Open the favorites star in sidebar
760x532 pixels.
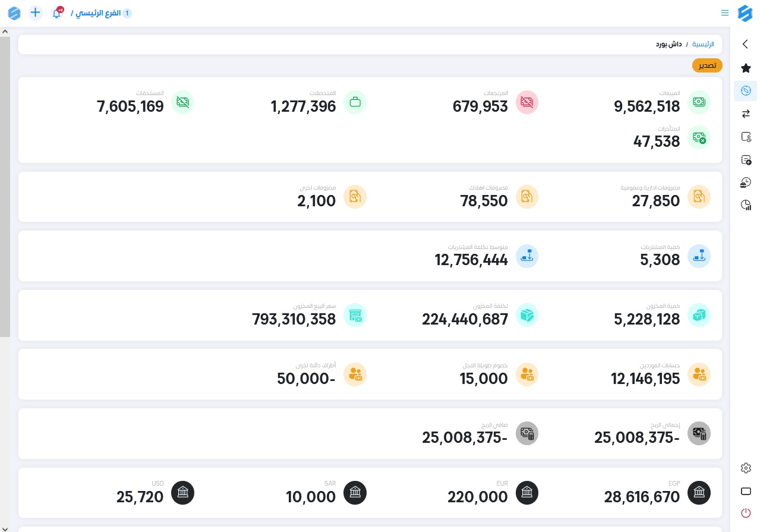point(746,68)
